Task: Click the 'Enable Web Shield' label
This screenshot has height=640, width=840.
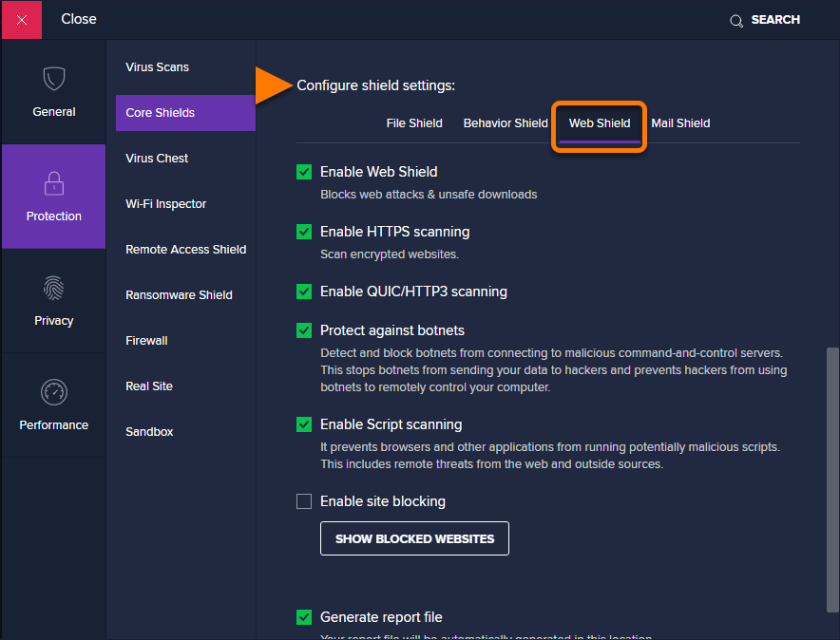Action: tap(379, 172)
